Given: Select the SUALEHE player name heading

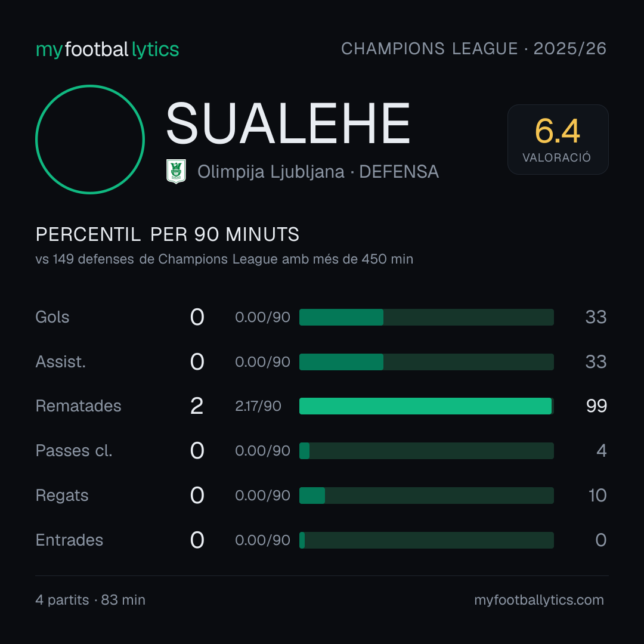Looking at the screenshot, I should (x=288, y=123).
